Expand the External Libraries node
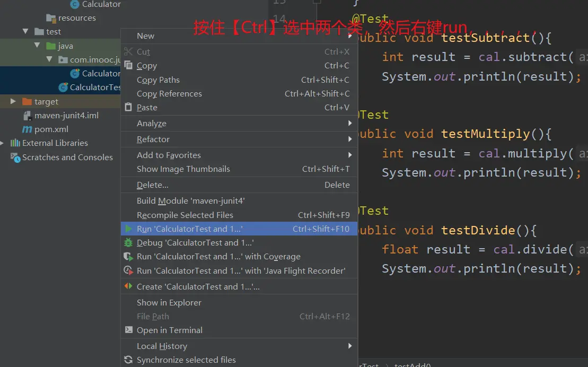This screenshot has height=367, width=588. (x=3, y=143)
